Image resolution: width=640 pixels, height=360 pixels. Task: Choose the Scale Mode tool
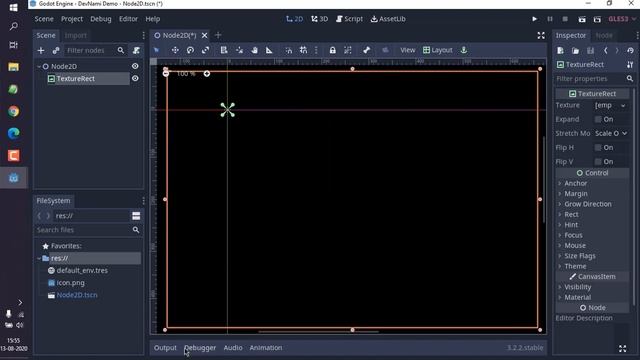[205, 50]
